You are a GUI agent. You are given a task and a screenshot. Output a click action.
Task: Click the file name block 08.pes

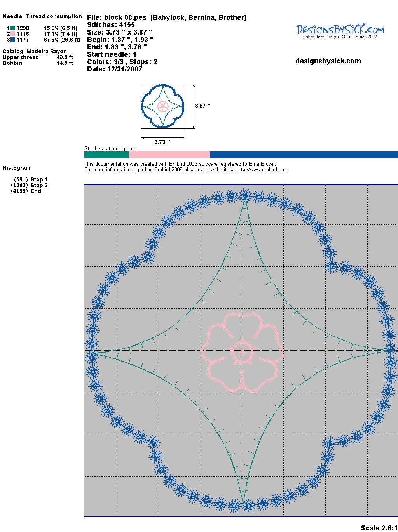point(126,17)
